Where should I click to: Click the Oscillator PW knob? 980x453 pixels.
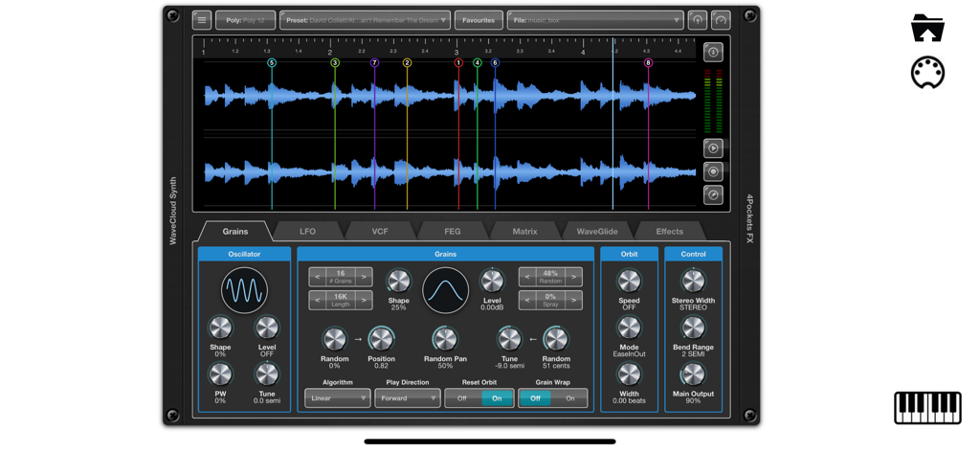[220, 374]
